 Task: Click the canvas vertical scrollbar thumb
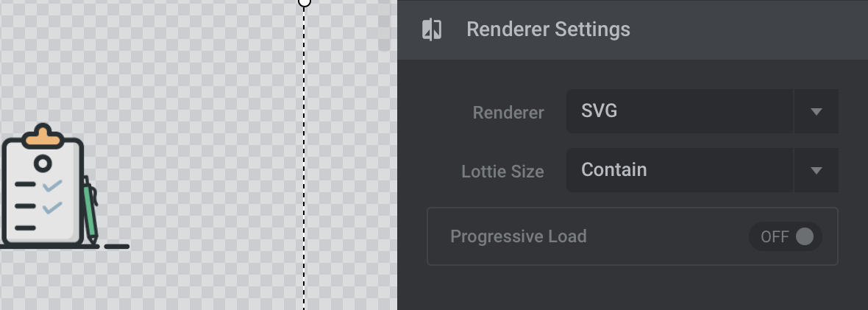[x=384, y=26]
